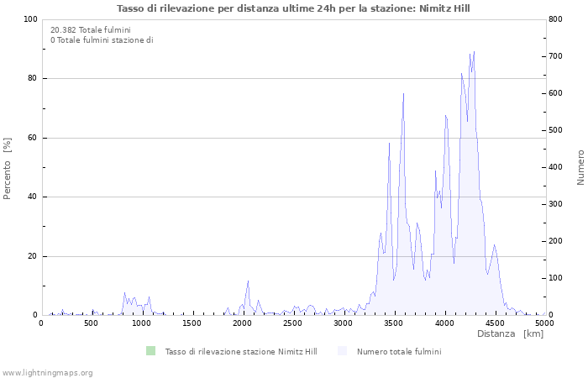
Task: Click the chart title mentioning Nimitz Hill
Action: 293,8
